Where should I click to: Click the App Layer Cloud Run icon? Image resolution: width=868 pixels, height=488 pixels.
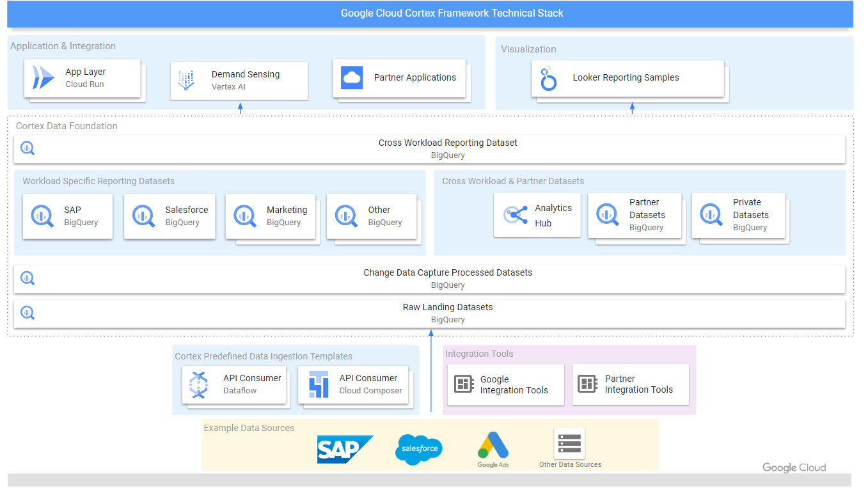pos(42,77)
